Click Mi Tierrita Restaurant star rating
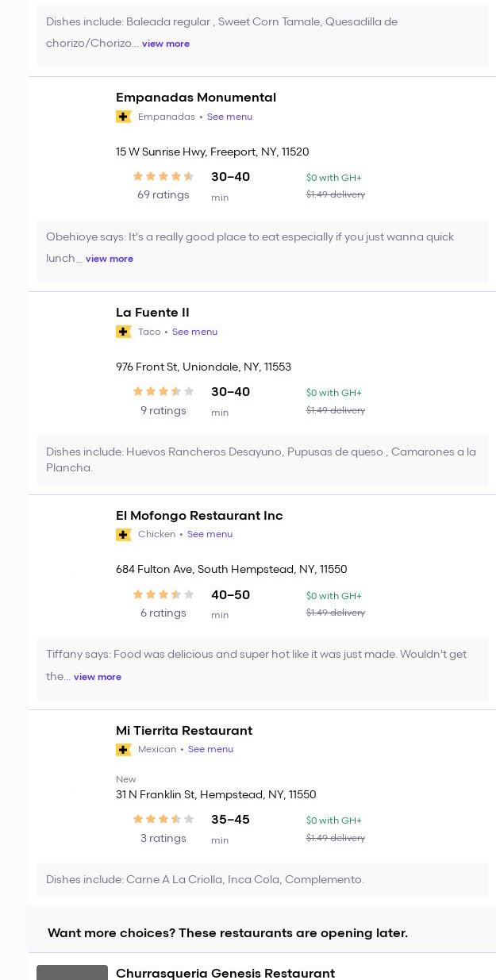The width and height of the screenshot is (496, 980). pos(163,820)
